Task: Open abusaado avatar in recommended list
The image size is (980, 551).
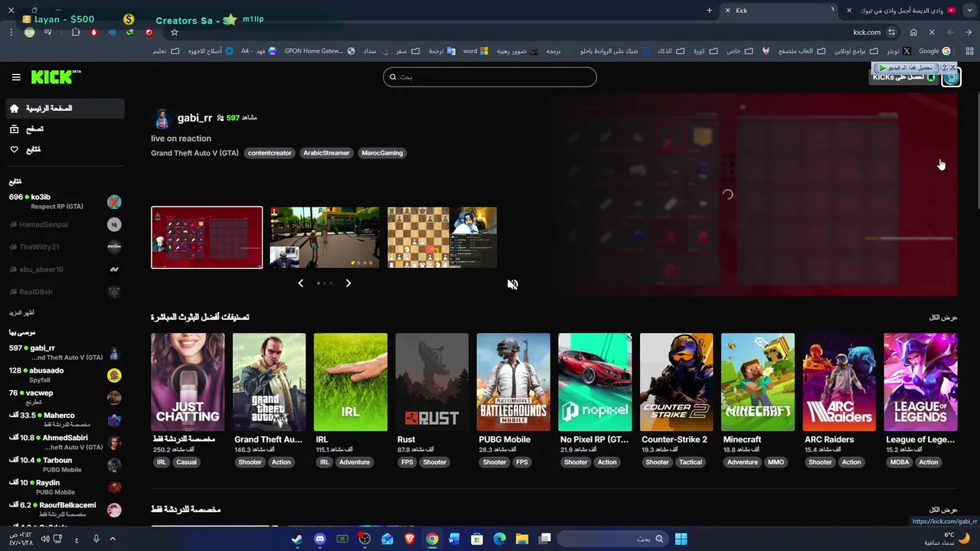Action: click(x=114, y=375)
